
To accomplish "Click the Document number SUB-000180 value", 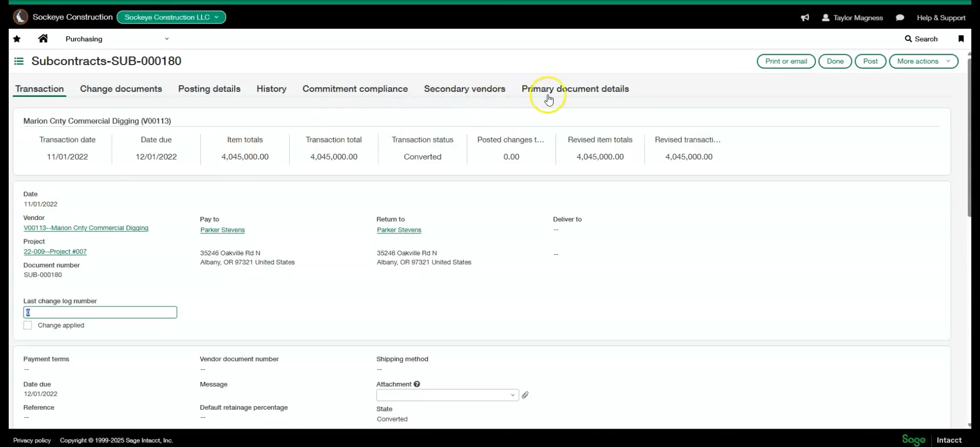I will click(43, 275).
